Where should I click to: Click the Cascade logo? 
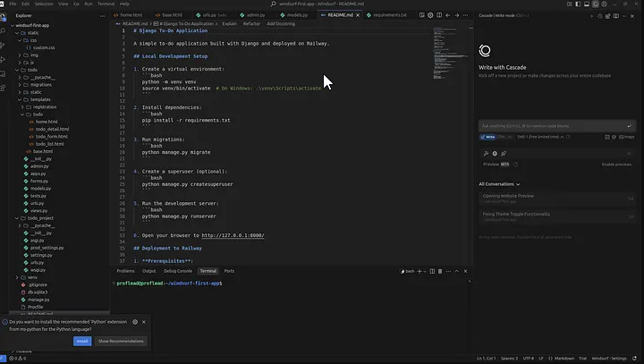[485, 51]
